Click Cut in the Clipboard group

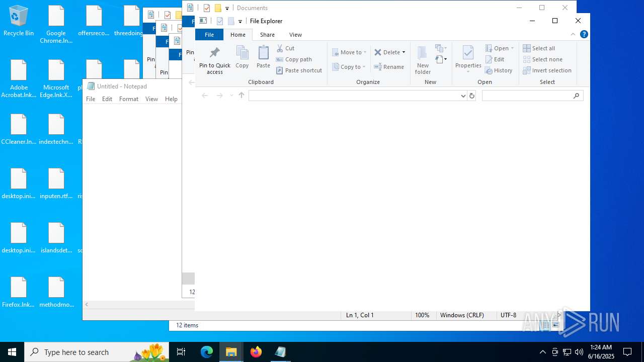pyautogui.click(x=285, y=48)
